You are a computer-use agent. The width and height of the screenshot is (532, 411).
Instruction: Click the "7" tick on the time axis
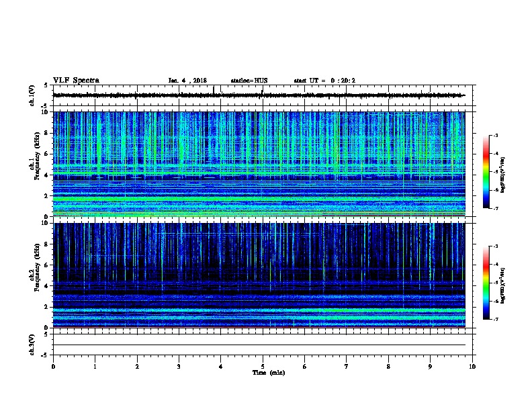(x=347, y=367)
